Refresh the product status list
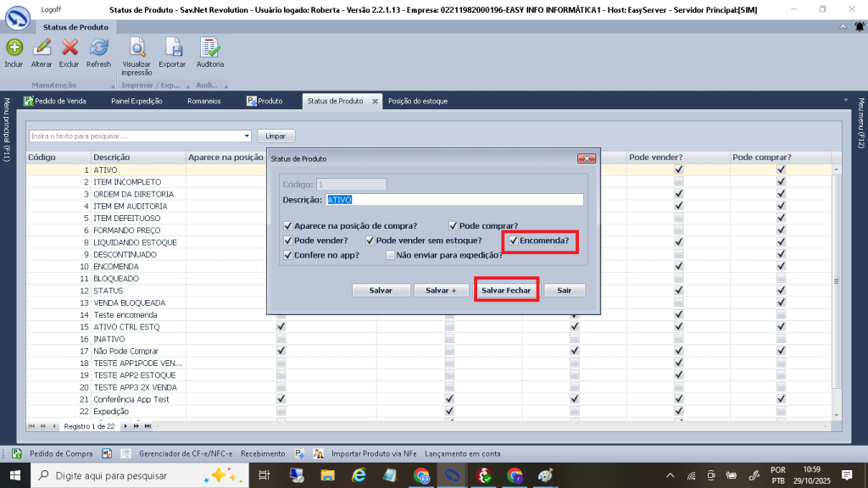 pyautogui.click(x=98, y=47)
